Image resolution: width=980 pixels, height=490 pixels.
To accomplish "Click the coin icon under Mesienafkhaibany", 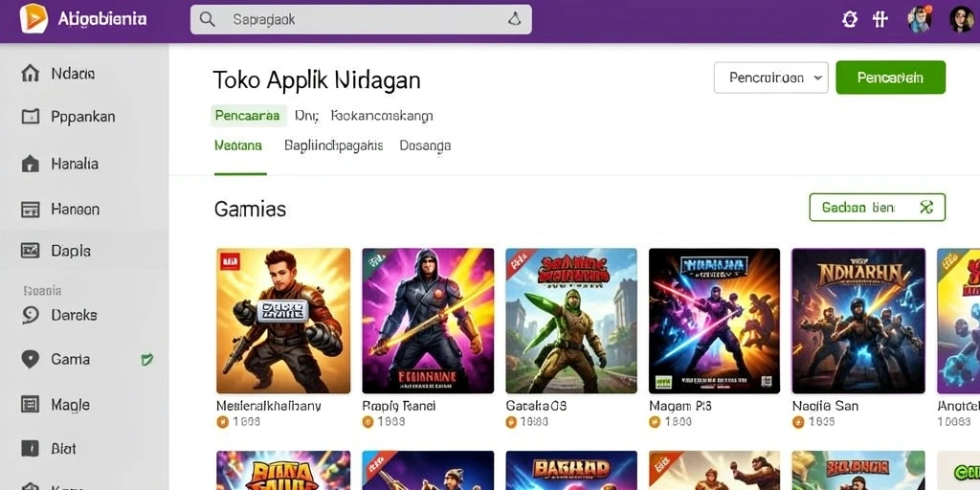I will coord(222,422).
